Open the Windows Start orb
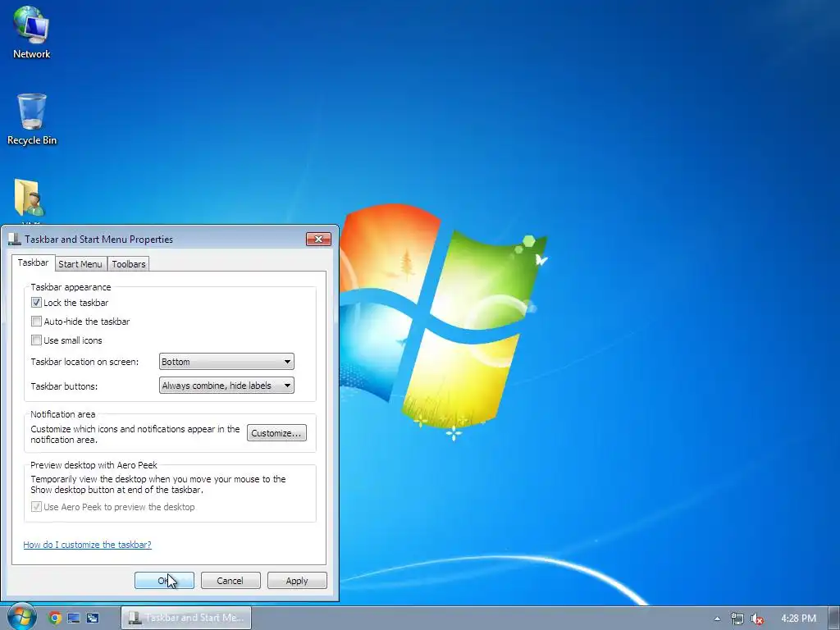840x630 pixels. 21,617
